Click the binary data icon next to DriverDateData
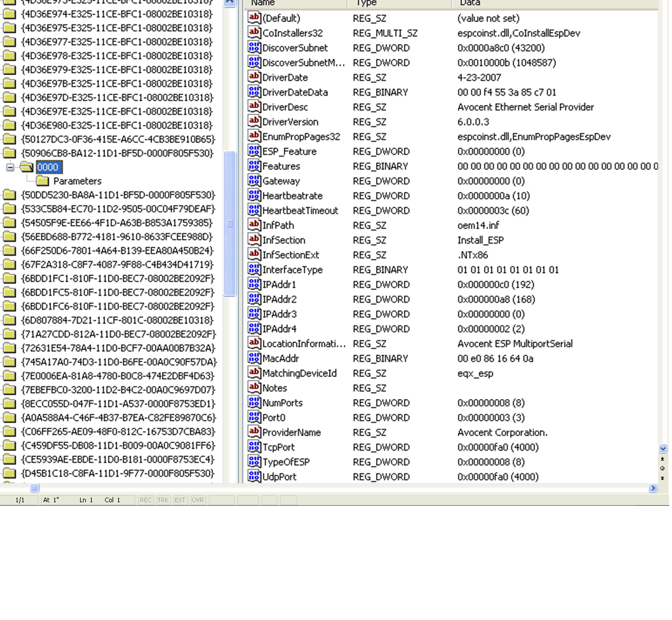Image resolution: width=672 pixels, height=620 pixels. point(254,92)
